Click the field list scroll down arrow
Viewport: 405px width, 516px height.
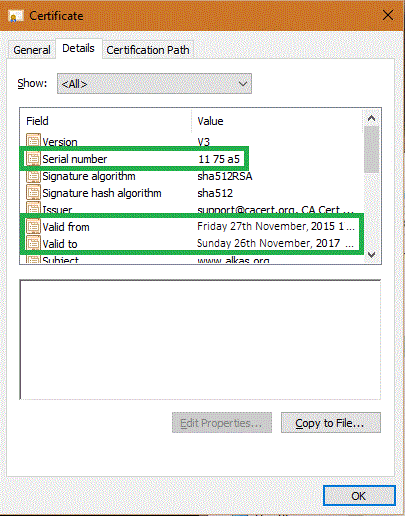(371, 255)
